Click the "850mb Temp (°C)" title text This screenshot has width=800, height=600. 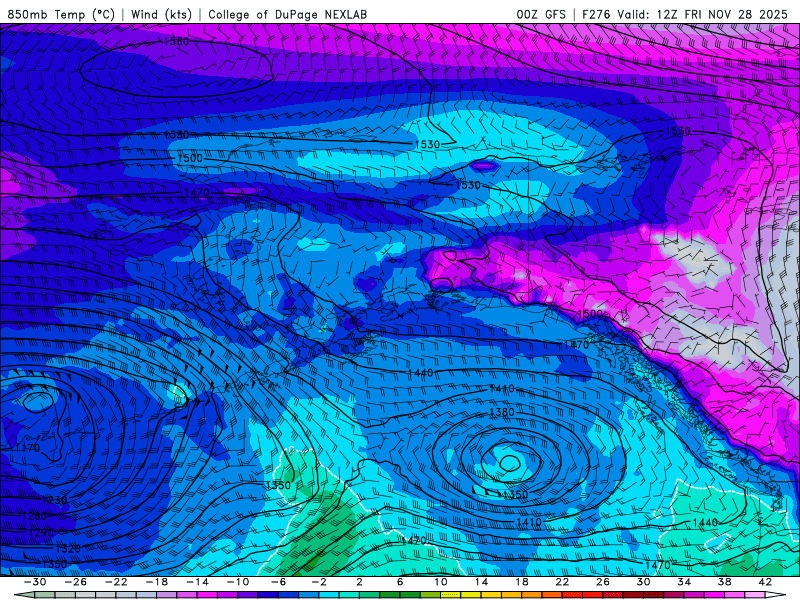pos(61,14)
